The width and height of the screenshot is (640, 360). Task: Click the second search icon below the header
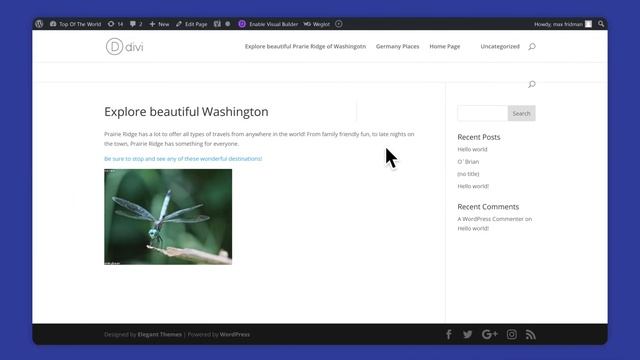point(532,84)
